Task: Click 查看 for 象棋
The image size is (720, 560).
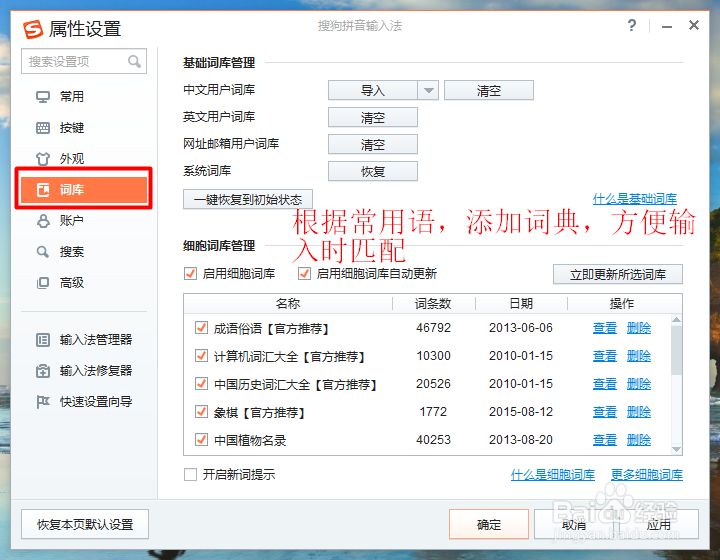Action: pos(605,412)
